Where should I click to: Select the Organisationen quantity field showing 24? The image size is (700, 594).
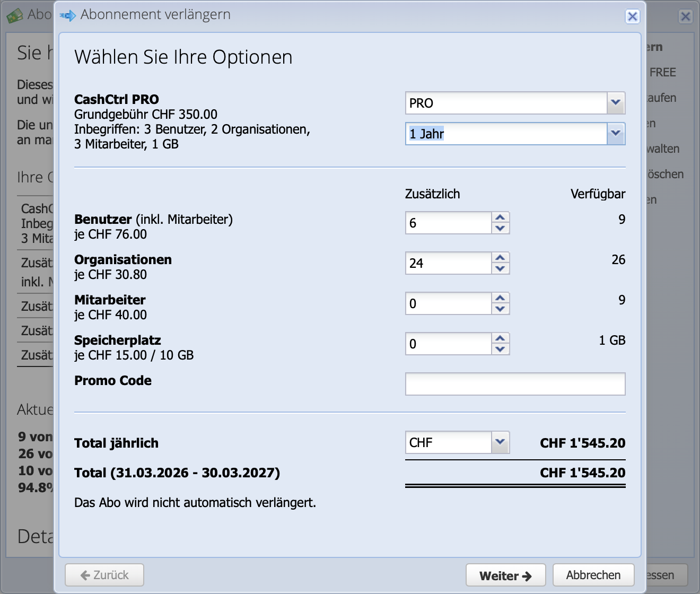pos(448,263)
